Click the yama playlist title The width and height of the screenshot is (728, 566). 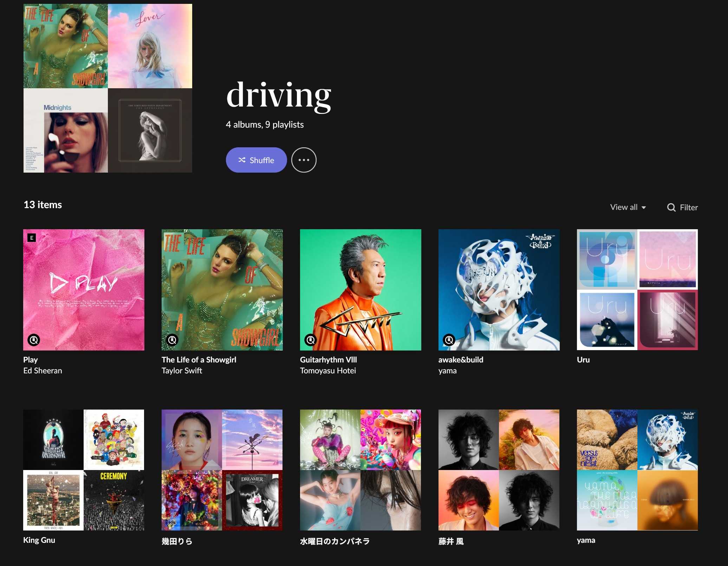coord(586,540)
